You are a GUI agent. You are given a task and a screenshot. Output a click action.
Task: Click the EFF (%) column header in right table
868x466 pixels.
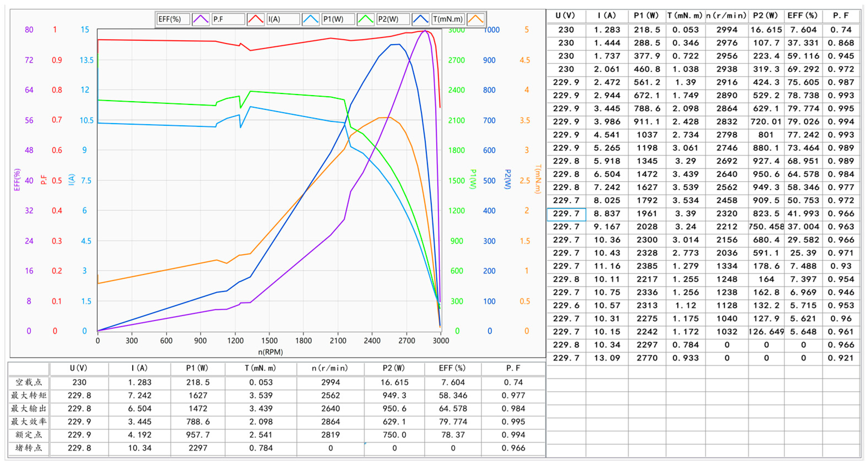coord(803,16)
